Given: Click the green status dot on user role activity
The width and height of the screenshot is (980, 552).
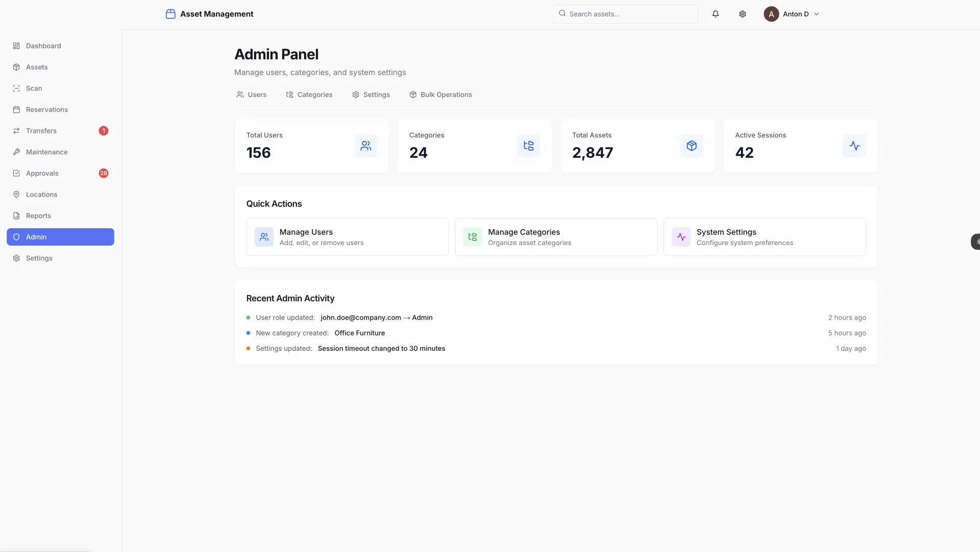Looking at the screenshot, I should [x=249, y=317].
